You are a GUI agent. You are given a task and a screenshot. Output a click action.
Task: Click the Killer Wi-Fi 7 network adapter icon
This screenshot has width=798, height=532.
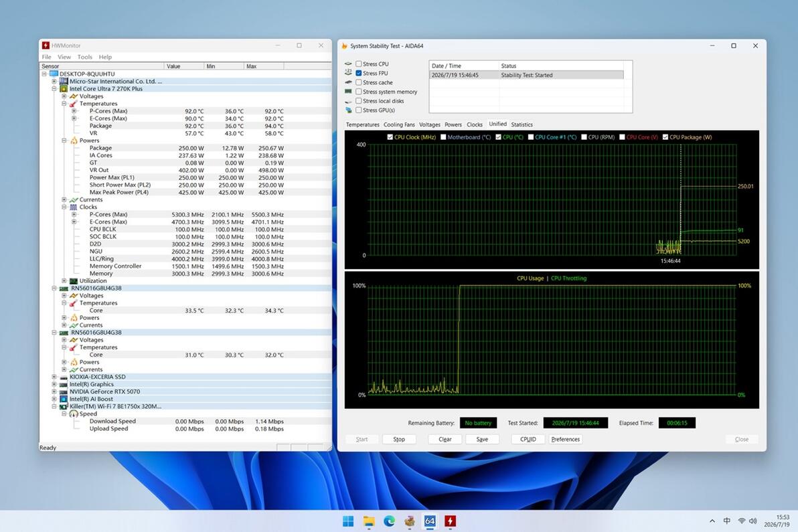tap(64, 407)
